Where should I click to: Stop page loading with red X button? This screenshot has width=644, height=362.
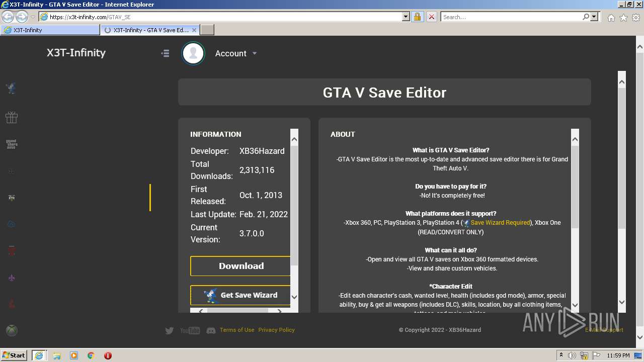(x=431, y=17)
